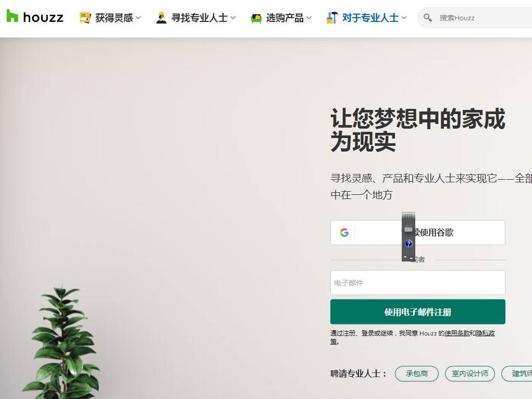This screenshot has height=399, width=532.
Task: Click the 获得灵感 photo icon
Action: pos(85,18)
